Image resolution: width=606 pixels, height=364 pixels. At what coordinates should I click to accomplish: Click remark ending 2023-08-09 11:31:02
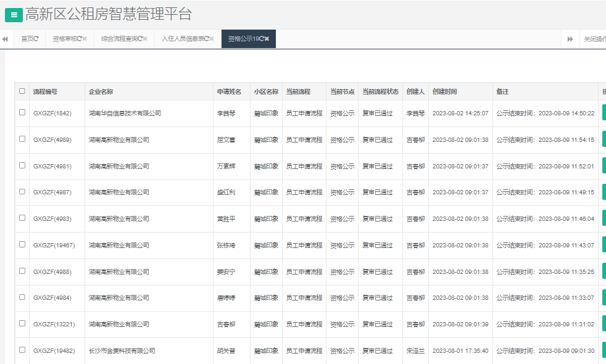546,324
